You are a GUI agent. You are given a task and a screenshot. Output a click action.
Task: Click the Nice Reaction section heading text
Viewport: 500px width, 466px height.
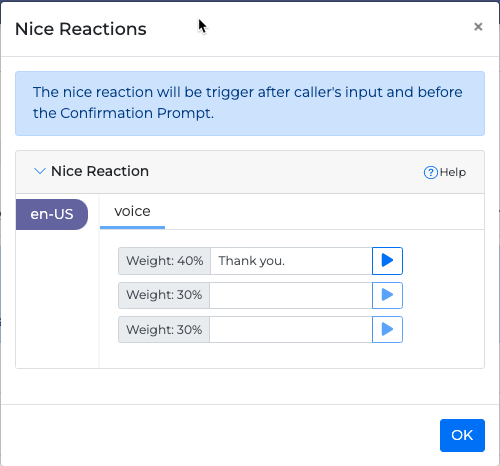click(x=100, y=171)
